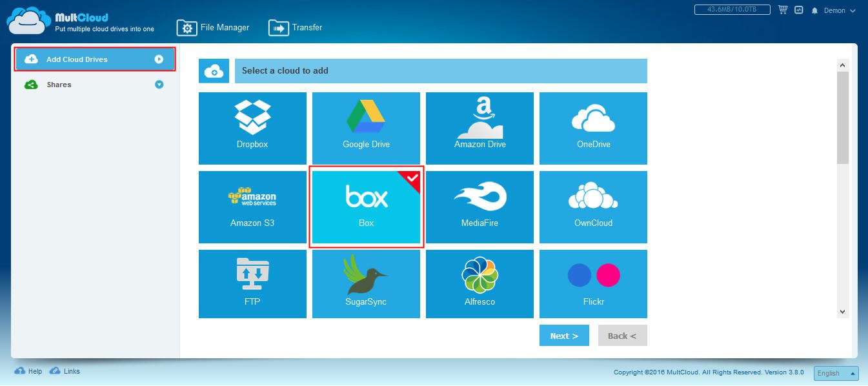Screen dimensions: 868x386
Task: Open the File Manager tab
Action: [213, 28]
